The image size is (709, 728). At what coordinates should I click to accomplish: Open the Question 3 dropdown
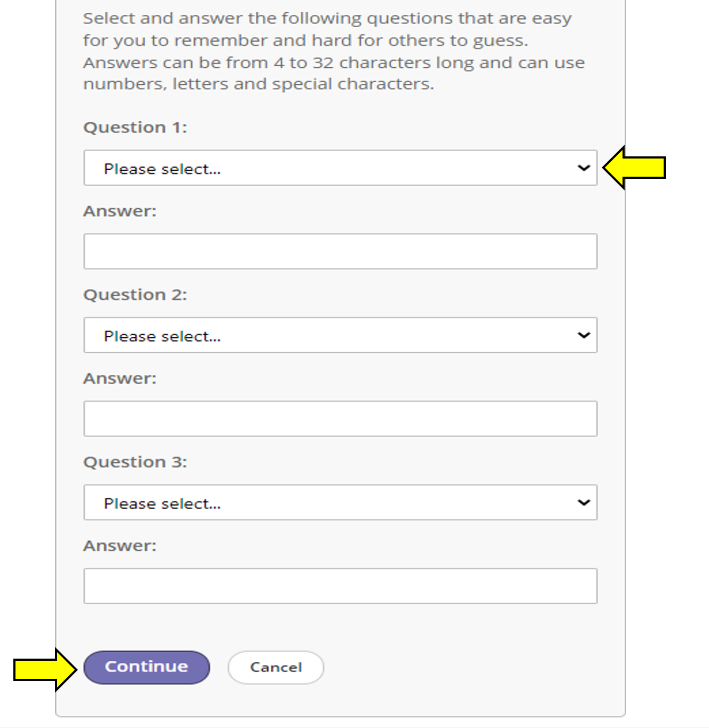tap(340, 503)
